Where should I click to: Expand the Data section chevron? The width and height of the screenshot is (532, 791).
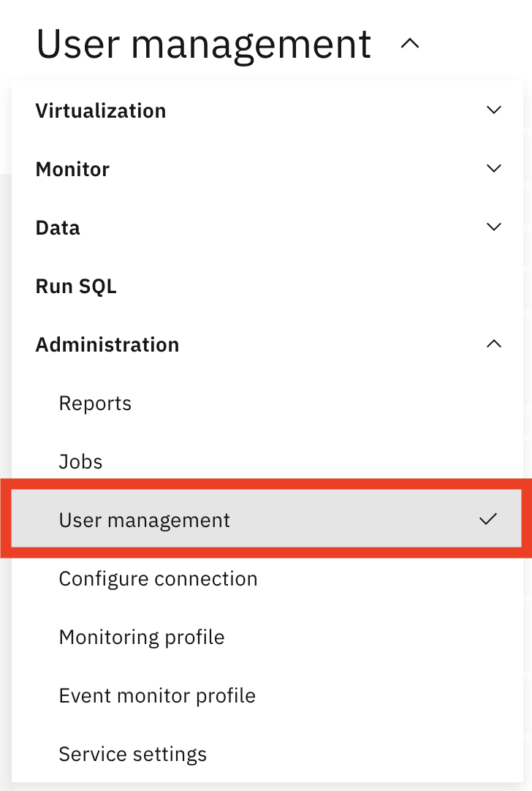click(x=493, y=227)
